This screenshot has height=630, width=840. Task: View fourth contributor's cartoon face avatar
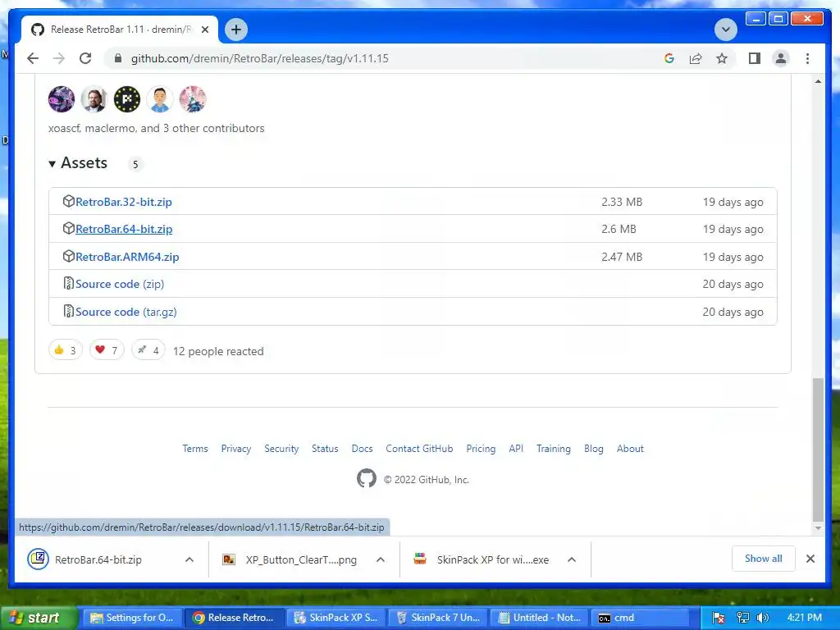160,99
